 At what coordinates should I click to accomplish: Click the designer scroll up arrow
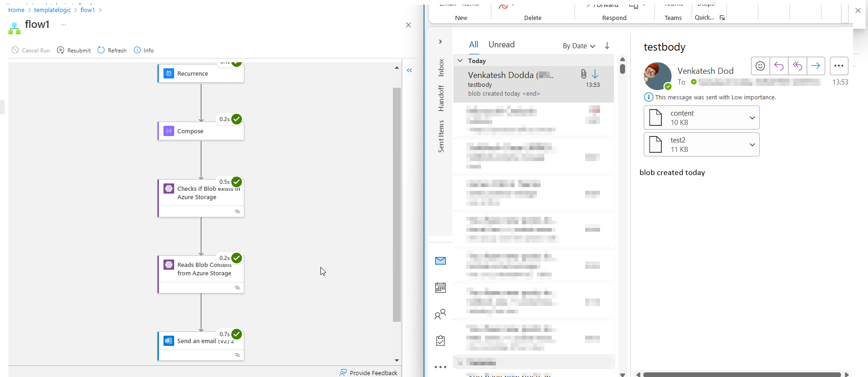397,68
